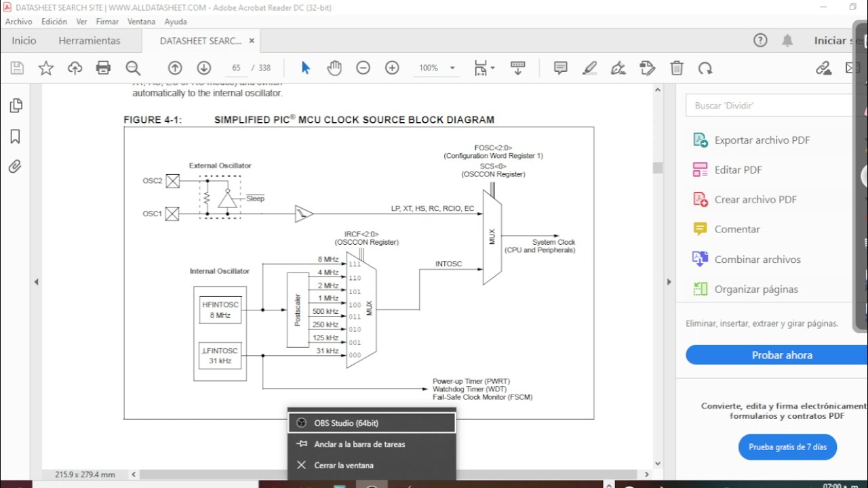Choose Cerrar la ventana option
This screenshot has height=488, width=868.
click(371, 466)
